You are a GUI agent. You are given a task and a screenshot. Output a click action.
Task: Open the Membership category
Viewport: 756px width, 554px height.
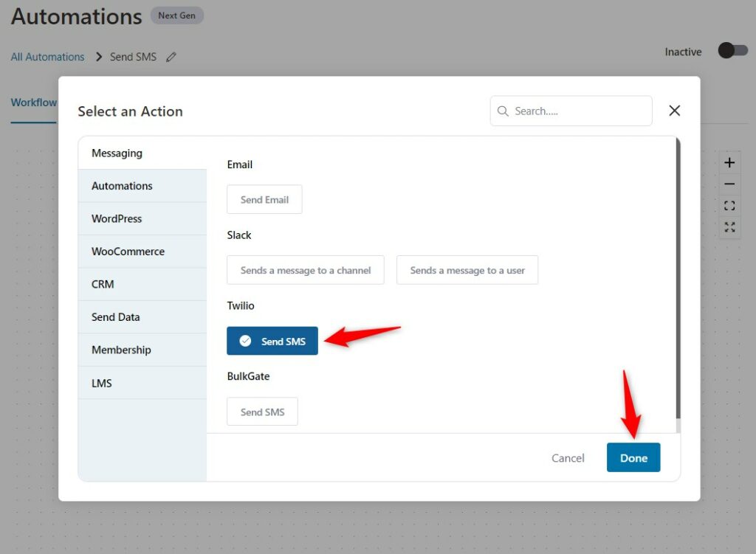142,350
